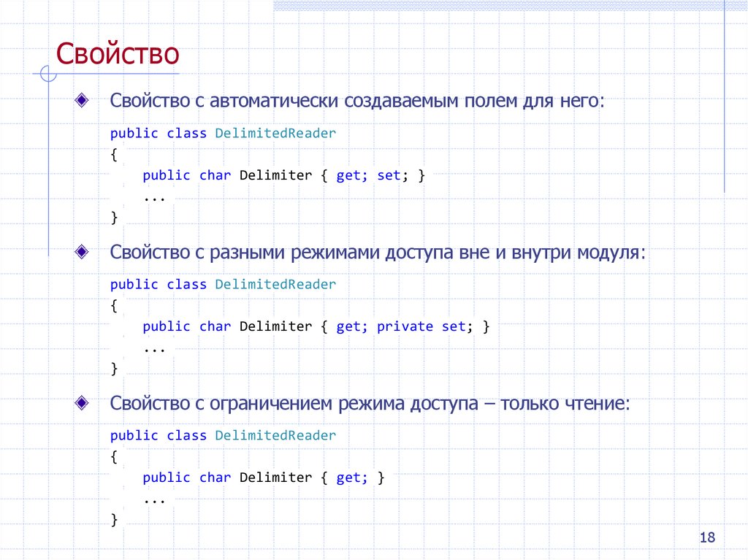Viewport: 748px width, 560px height.
Task: Click the second diamond bullet marker
Action: pos(80,251)
